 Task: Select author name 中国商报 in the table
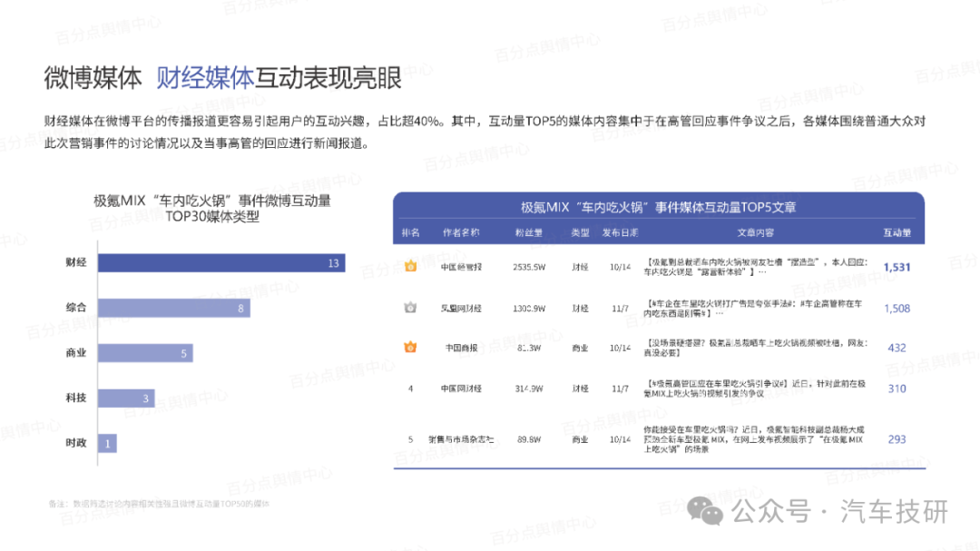point(461,348)
